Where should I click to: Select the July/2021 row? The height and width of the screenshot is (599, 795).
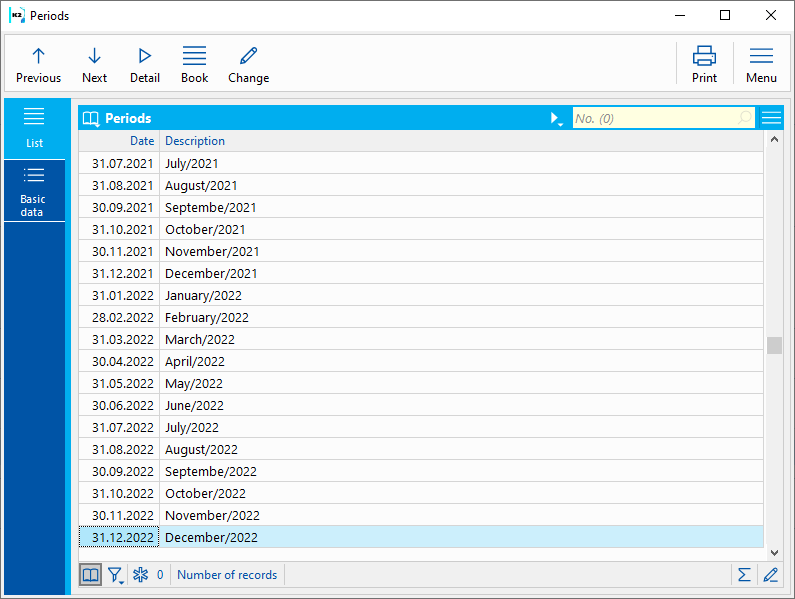click(x=421, y=163)
